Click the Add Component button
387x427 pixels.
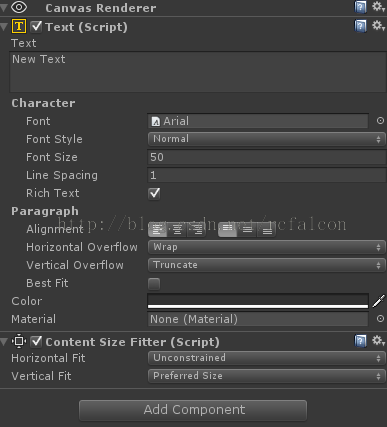coord(193,410)
